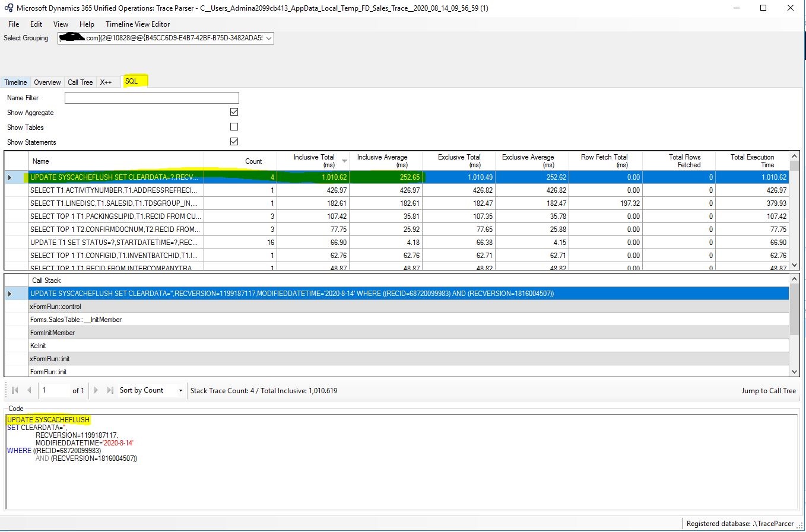Maximize the Trace Parser window

pos(763,8)
